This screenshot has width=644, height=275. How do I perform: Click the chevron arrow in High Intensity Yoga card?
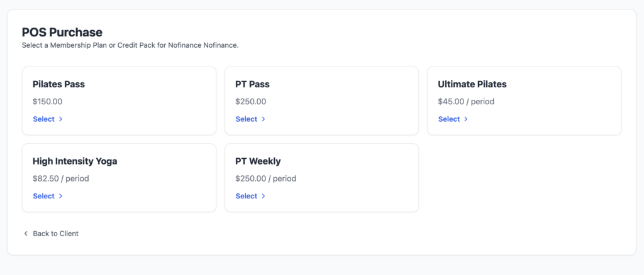[x=60, y=197]
